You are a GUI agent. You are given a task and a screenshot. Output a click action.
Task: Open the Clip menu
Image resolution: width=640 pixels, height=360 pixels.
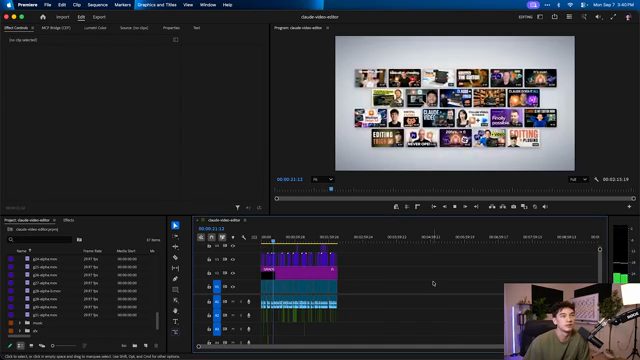click(77, 5)
